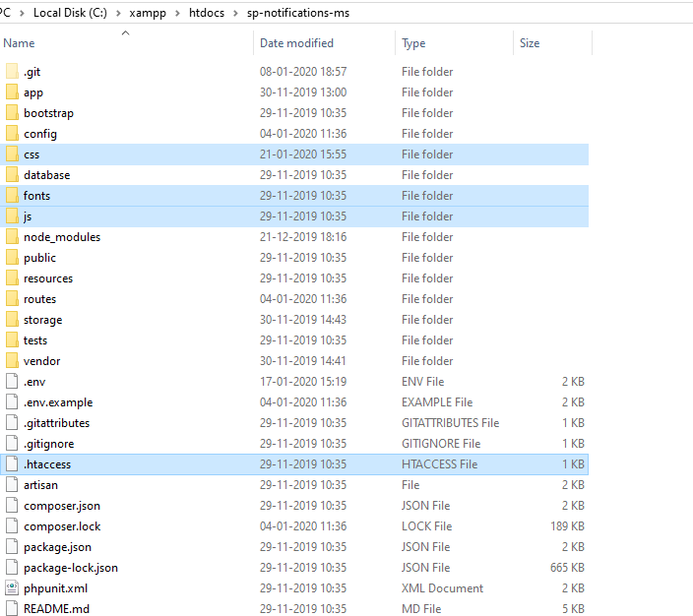Expand breadcrumb arrow after htdocs
The image size is (693, 616).
click(x=235, y=13)
